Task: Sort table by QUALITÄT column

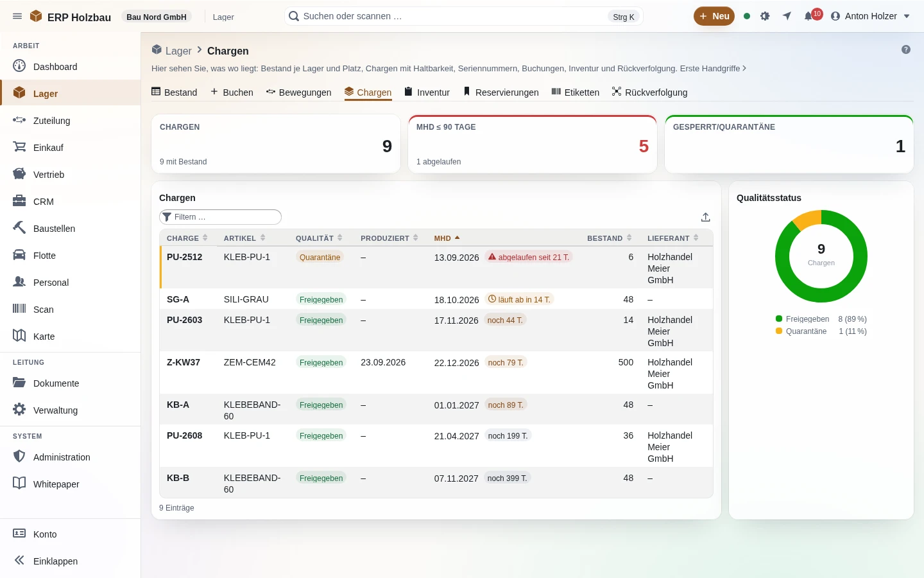Action: tap(319, 238)
